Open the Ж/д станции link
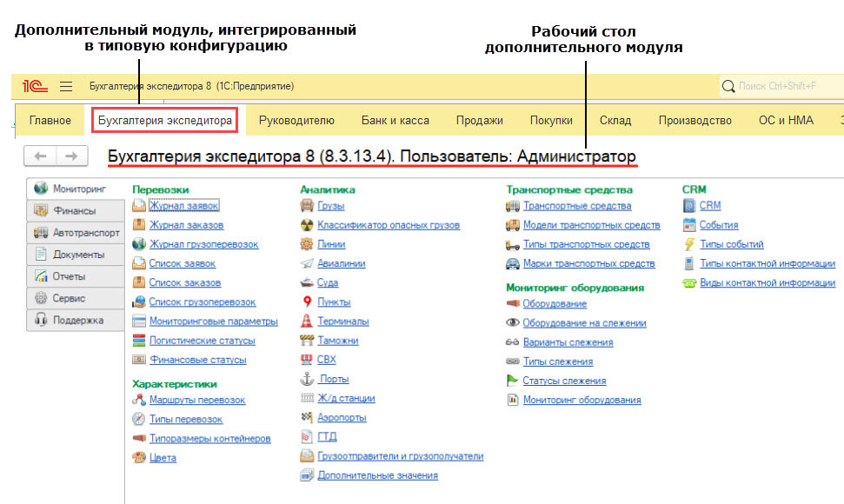 pos(346,399)
